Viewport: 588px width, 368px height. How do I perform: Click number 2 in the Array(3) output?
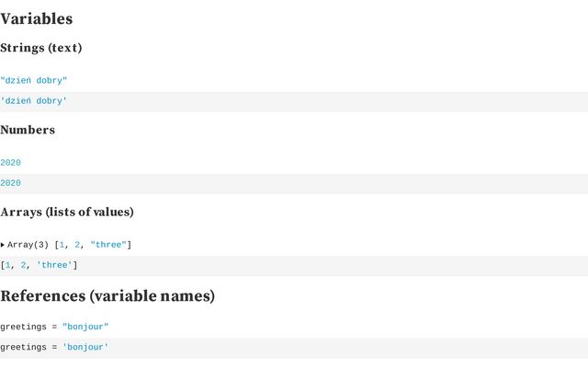79,245
